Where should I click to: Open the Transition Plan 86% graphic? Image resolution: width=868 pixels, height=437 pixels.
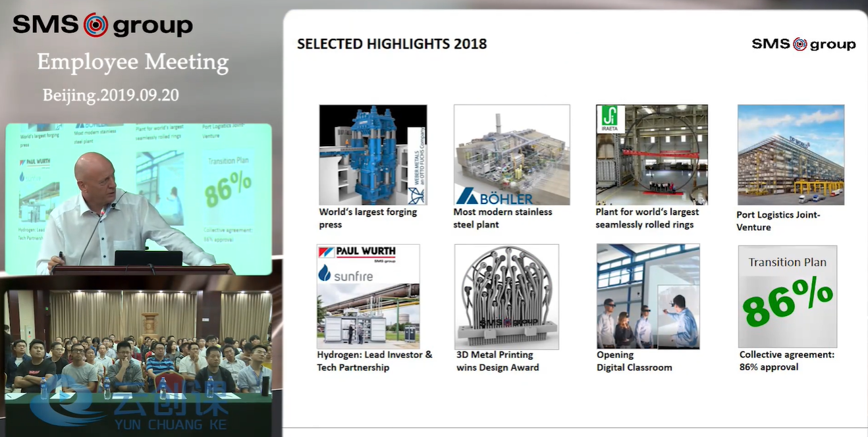tap(788, 297)
